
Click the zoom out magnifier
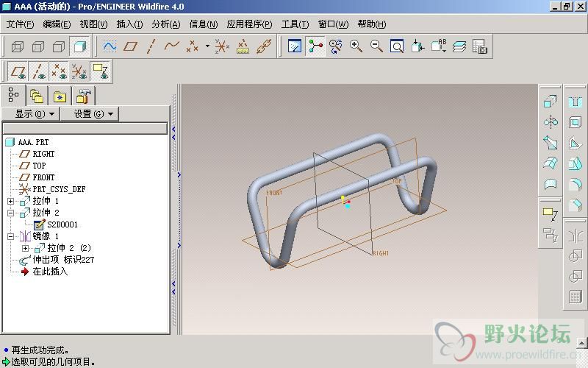[x=376, y=46]
